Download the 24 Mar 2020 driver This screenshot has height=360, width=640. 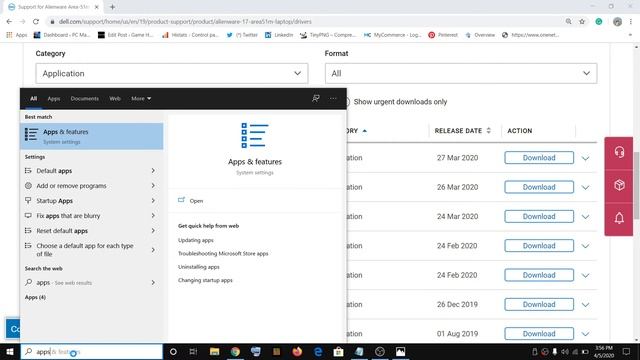tap(539, 216)
